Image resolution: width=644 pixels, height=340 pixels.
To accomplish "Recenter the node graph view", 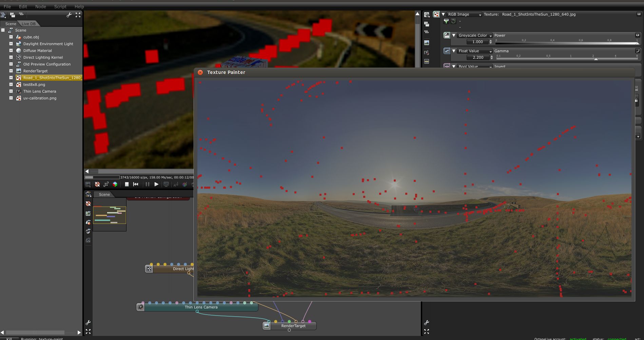I will click(88, 204).
